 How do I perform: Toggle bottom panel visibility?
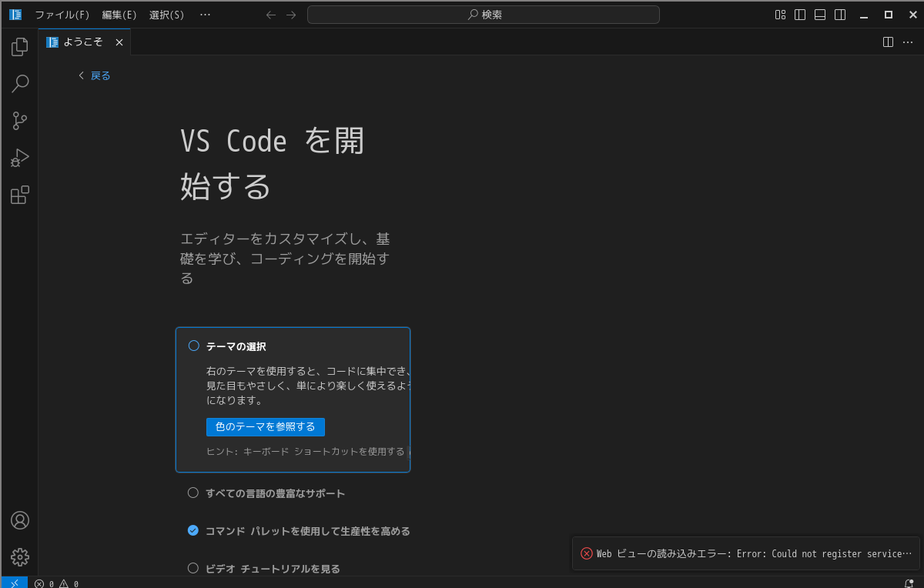point(820,15)
